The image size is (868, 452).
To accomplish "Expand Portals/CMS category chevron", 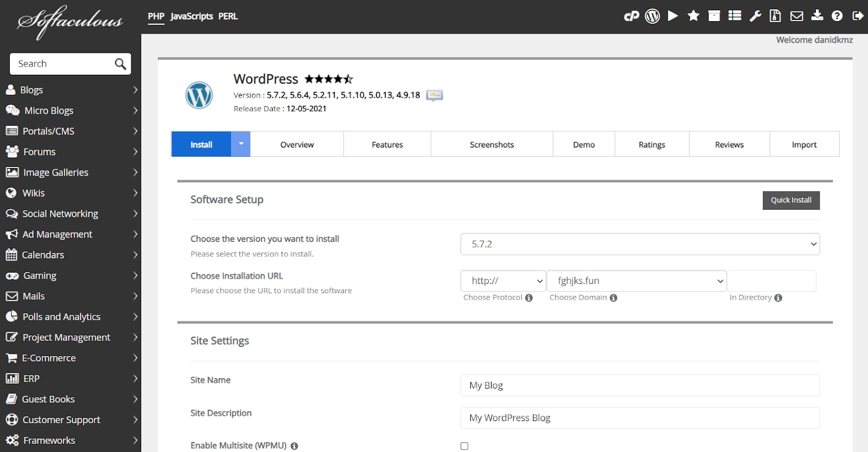I will tap(135, 131).
